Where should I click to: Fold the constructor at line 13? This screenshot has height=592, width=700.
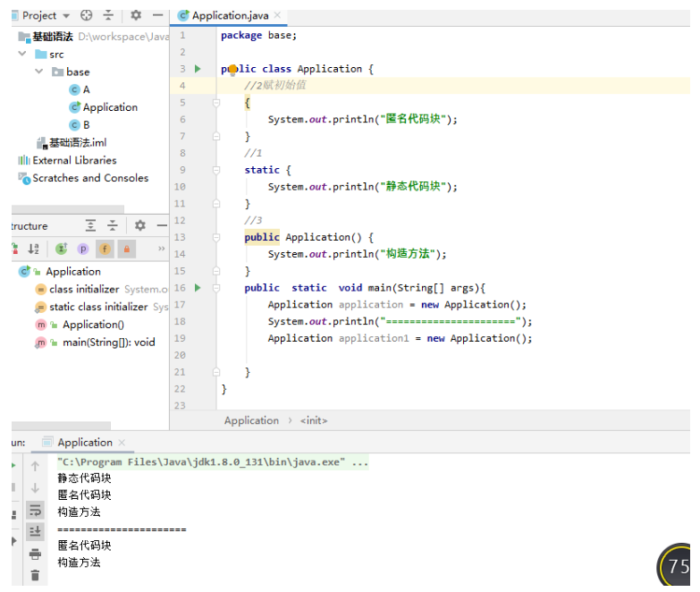(x=216, y=238)
